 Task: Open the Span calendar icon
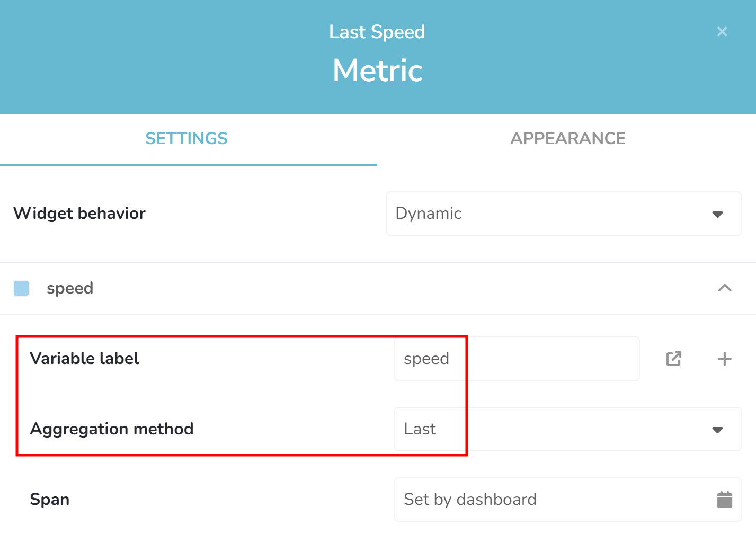(x=724, y=500)
